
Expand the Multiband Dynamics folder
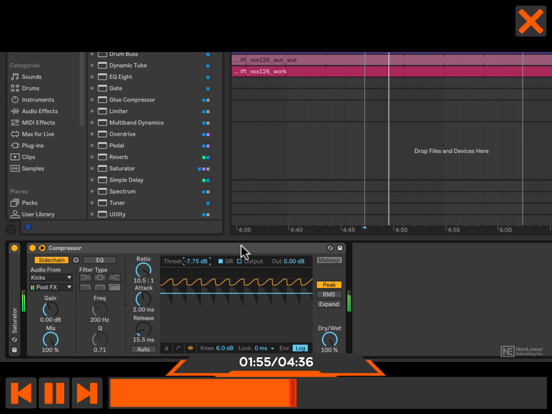click(x=92, y=123)
